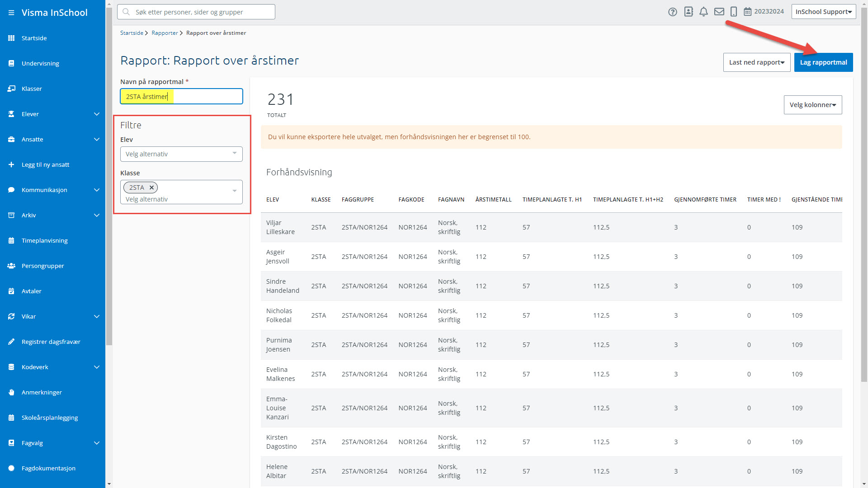Viewport: 868px width, 488px height.
Task: Expand the Fagvalg menu chevron
Action: [x=96, y=443]
